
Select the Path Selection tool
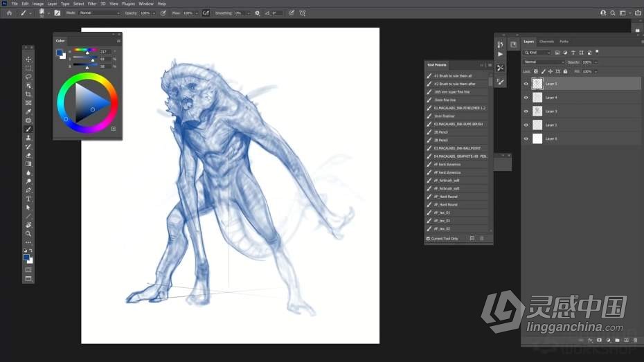coord(28,208)
